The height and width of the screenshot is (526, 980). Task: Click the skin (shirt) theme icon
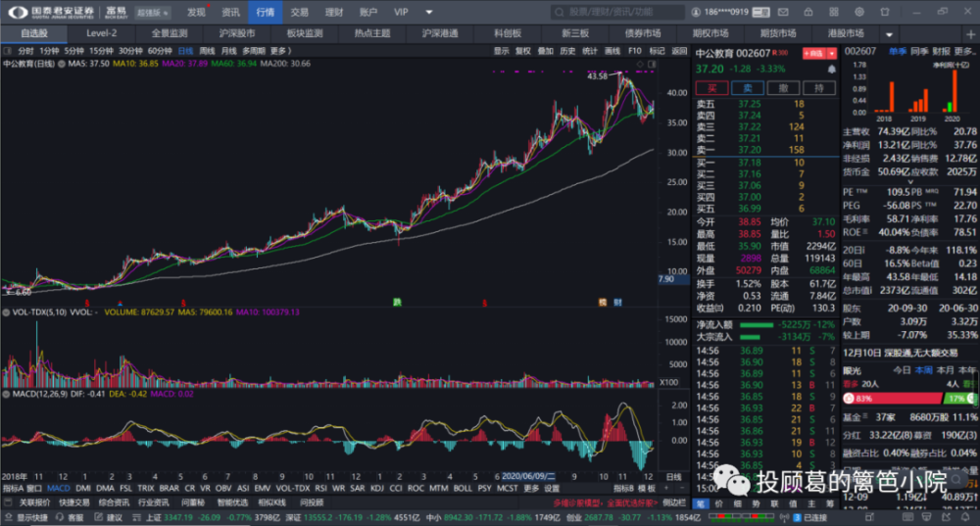point(885,12)
